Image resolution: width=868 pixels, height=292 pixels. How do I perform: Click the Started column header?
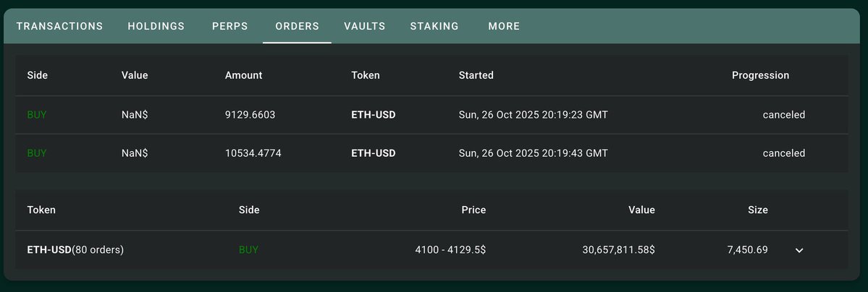[x=476, y=75]
